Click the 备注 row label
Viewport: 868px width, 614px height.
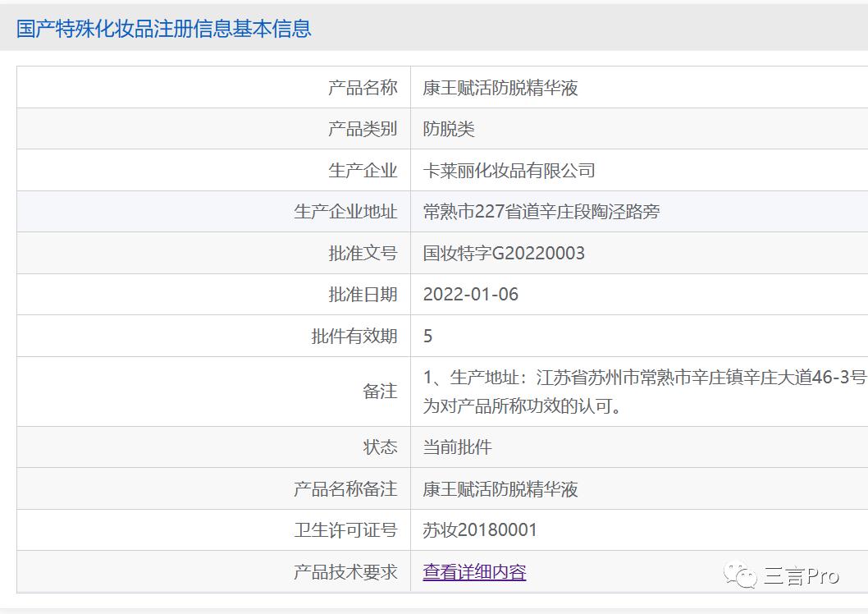pos(380,392)
